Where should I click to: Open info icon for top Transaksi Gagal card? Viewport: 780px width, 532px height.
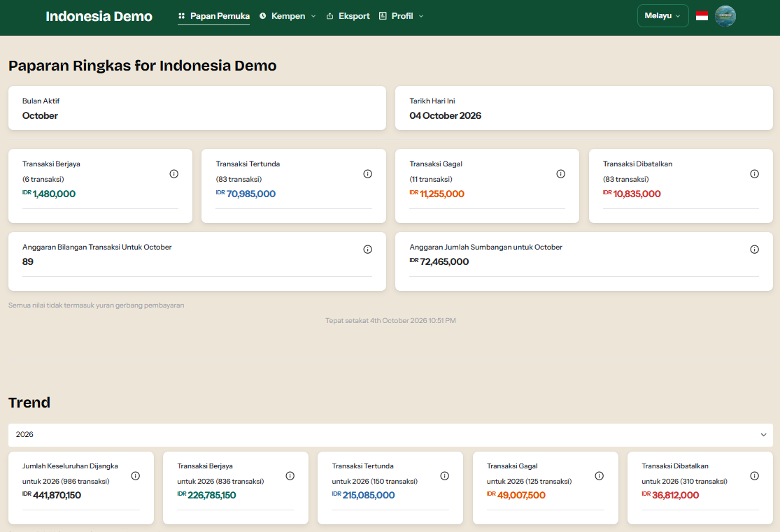coord(560,173)
